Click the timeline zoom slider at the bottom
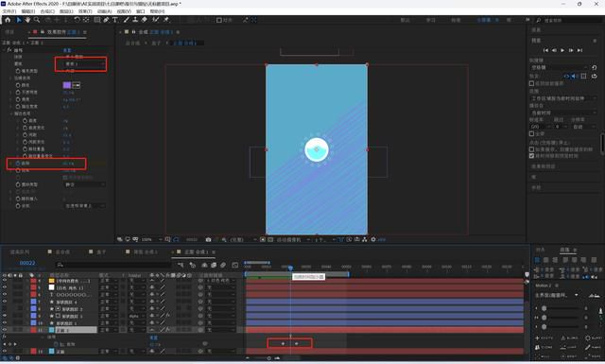This screenshot has height=364, width=605. tap(268, 358)
